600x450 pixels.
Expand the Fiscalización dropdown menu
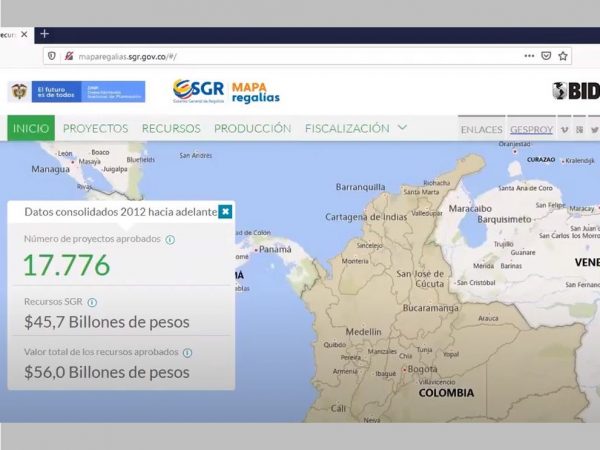point(356,128)
